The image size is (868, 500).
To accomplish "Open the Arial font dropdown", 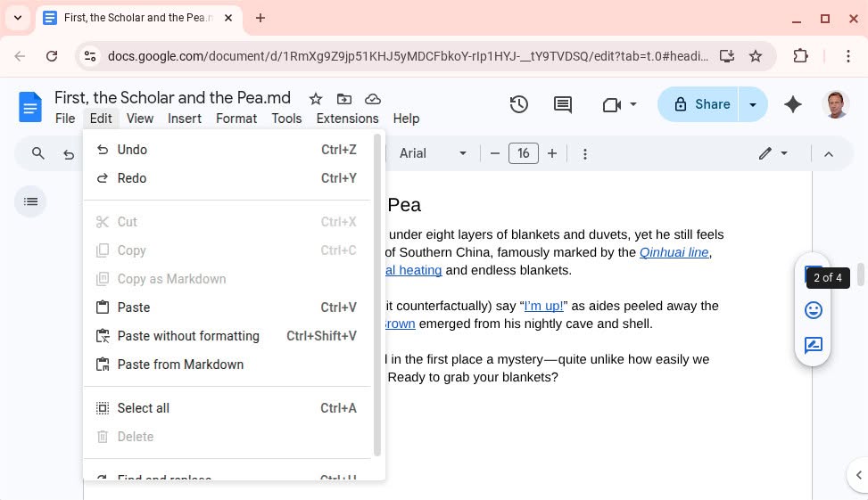I will [x=433, y=153].
